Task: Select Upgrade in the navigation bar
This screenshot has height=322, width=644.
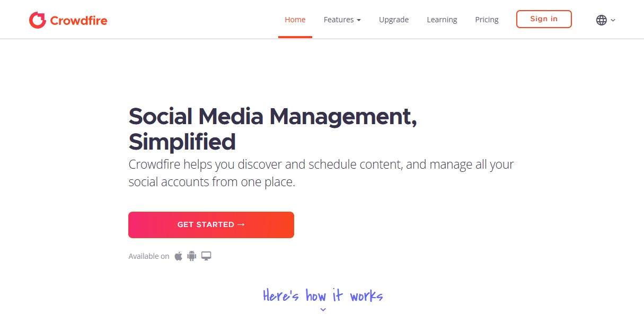Action: [x=394, y=19]
